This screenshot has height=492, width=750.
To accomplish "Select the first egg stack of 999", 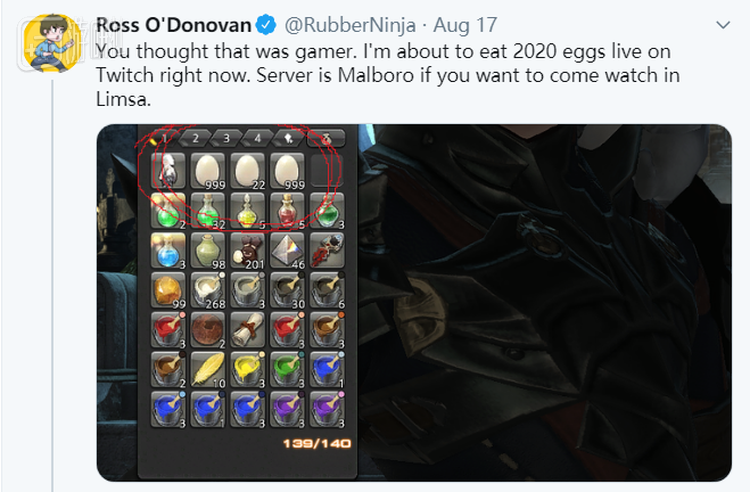I will pos(208,171).
